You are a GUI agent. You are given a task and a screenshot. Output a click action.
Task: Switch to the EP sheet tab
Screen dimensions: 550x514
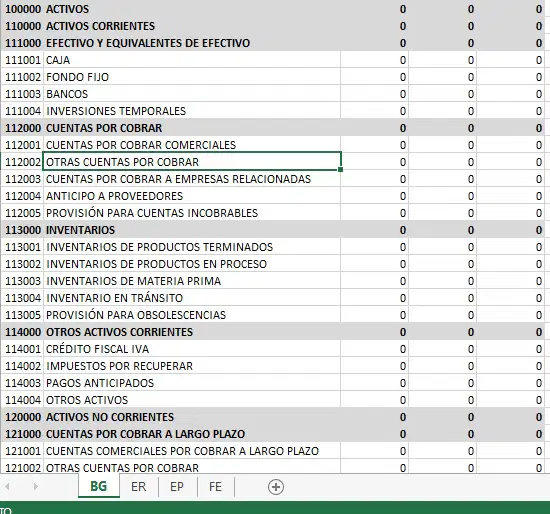[x=177, y=487]
